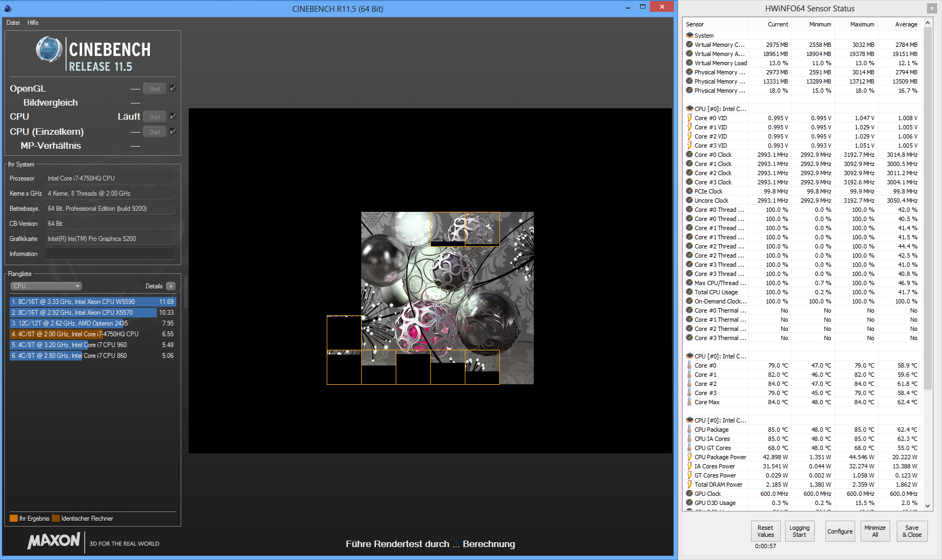The height and width of the screenshot is (560, 942).
Task: Toggle the CPU test checkbox
Action: (x=173, y=116)
